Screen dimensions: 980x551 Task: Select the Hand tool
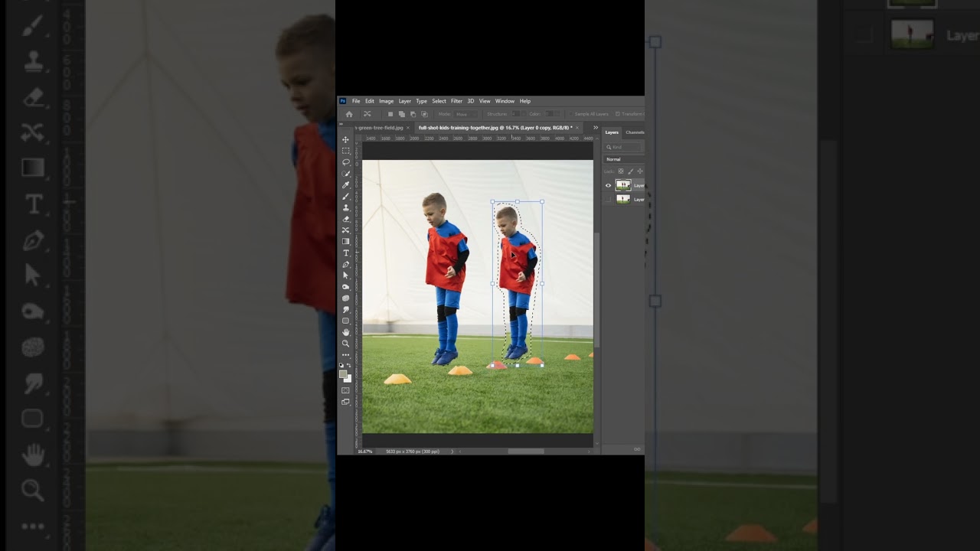(x=345, y=332)
